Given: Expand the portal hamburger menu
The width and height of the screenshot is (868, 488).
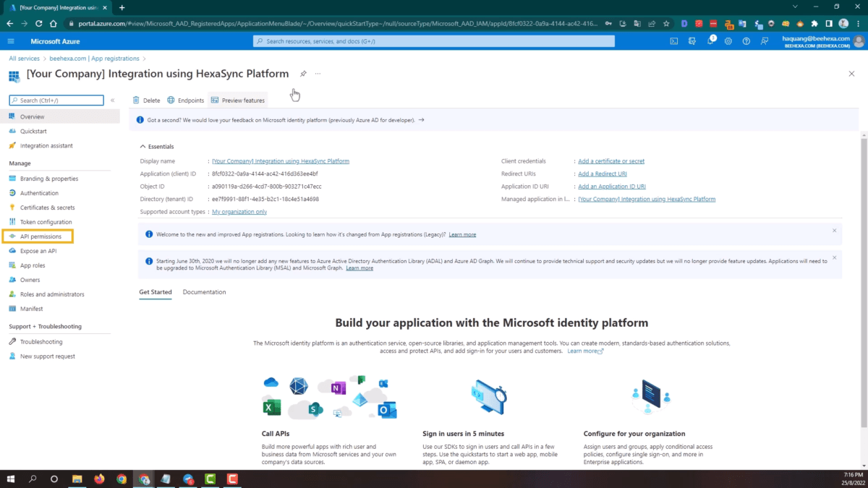Looking at the screenshot, I should [10, 41].
